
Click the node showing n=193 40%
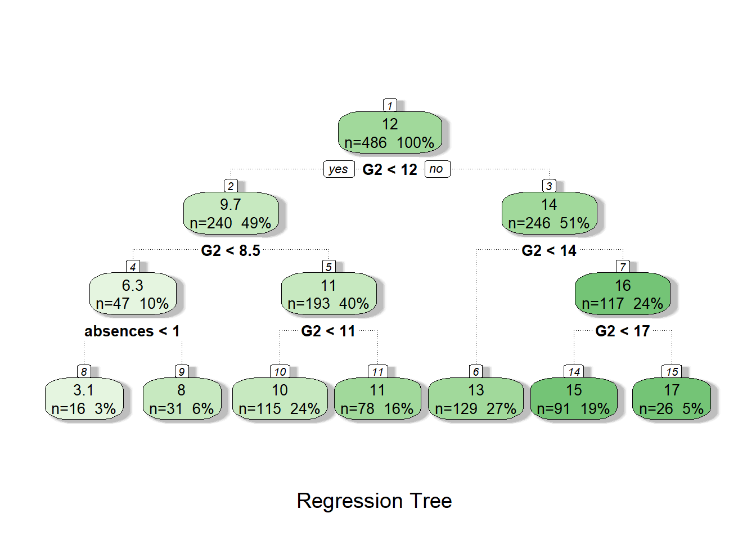[x=328, y=294]
